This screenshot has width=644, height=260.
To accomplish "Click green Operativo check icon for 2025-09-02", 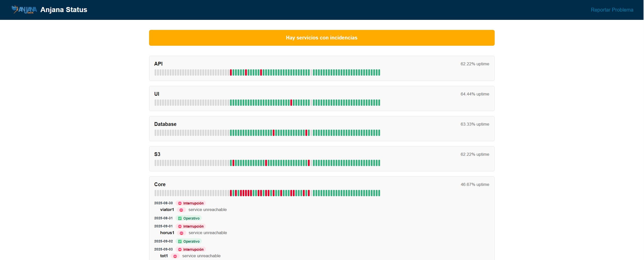I will point(180,241).
